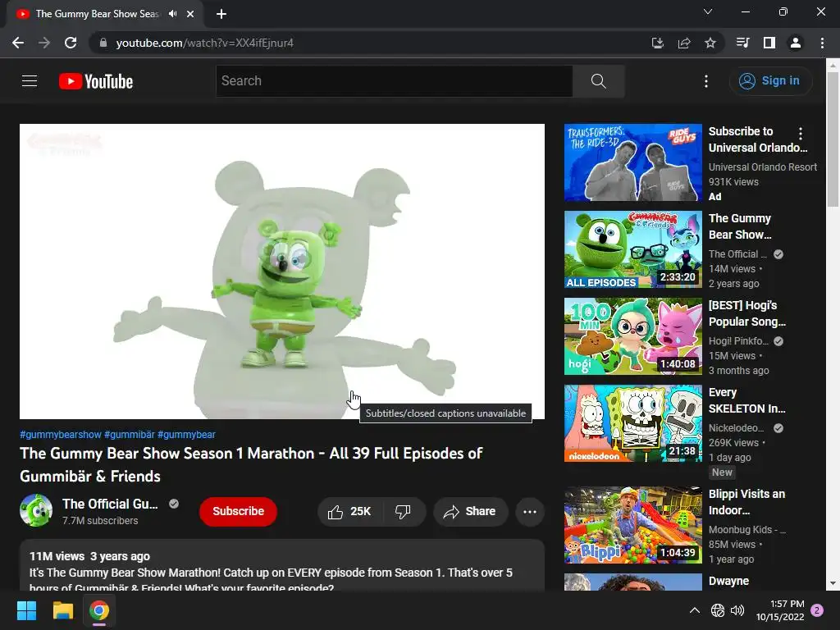Image resolution: width=840 pixels, height=630 pixels.
Task: Dislike the video with thumbs down
Action: tap(404, 512)
